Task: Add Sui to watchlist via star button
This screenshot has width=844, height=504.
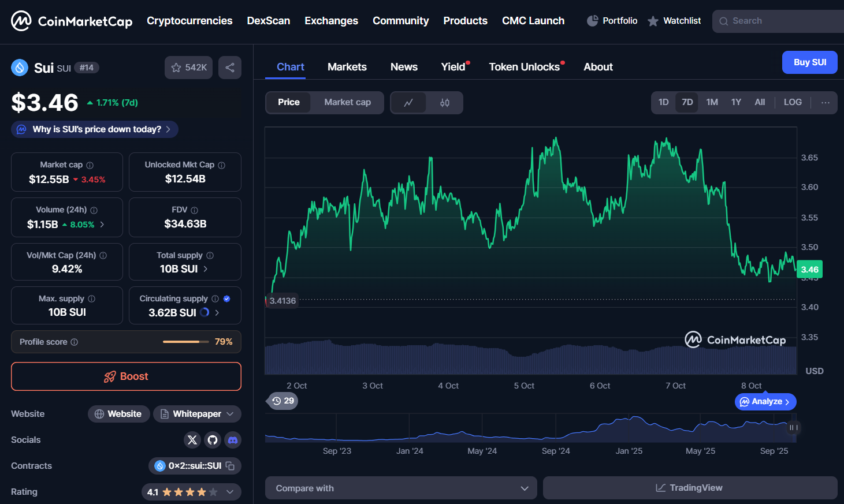Action: pyautogui.click(x=188, y=68)
